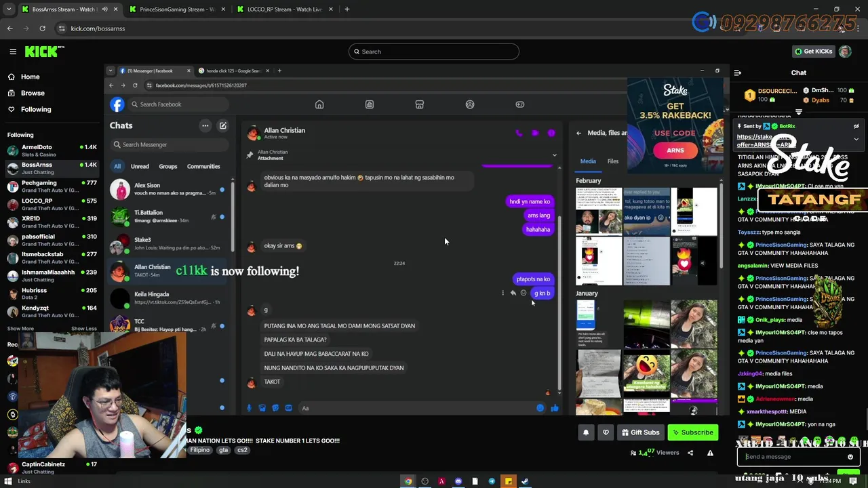This screenshot has width=868, height=488.
Task: Open Kendyzqt channel from sidebar
Action: pos(51,312)
